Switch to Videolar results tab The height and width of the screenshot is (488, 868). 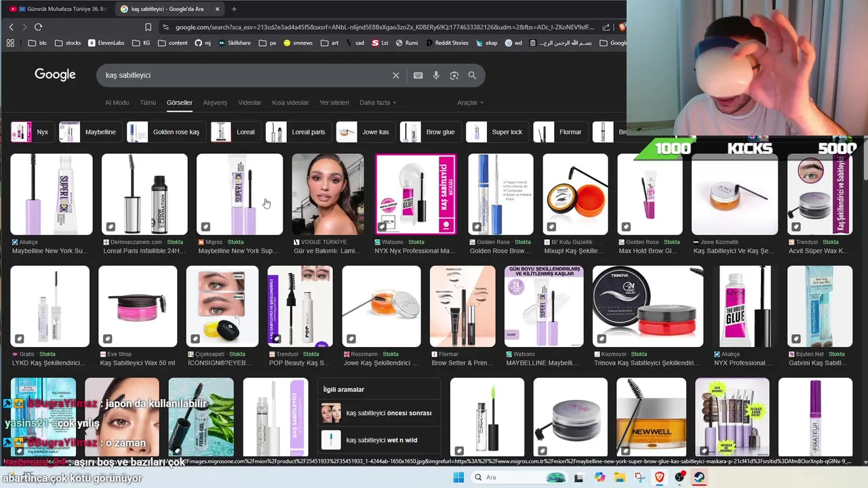click(250, 102)
